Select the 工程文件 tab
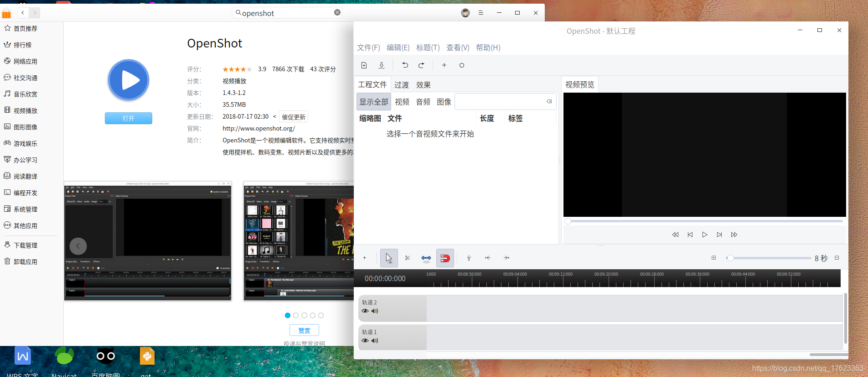 coord(372,84)
